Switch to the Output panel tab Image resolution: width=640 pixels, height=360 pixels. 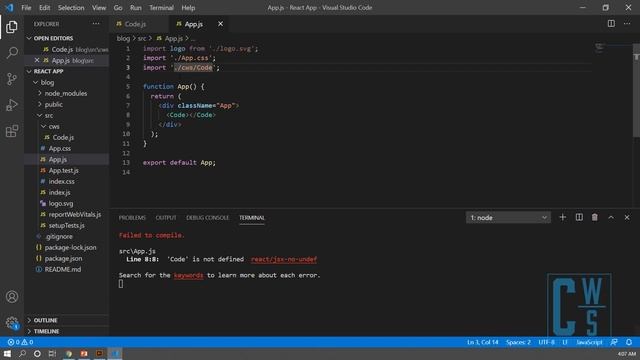point(166,218)
